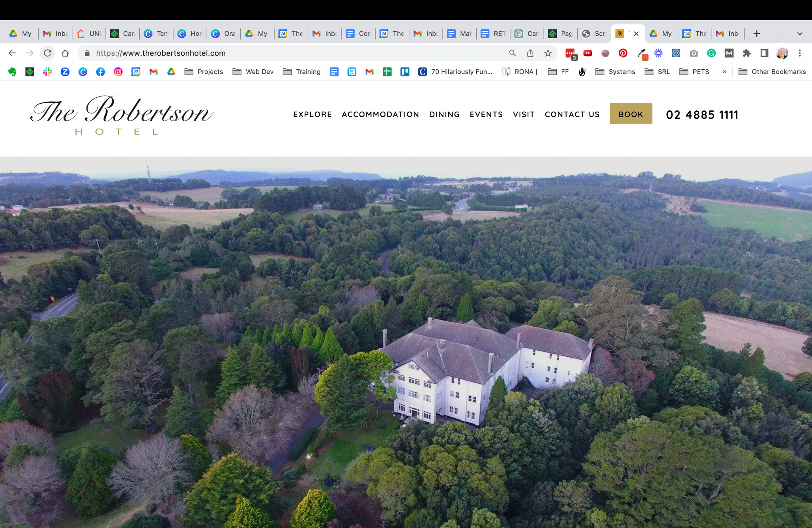Open the tab search chevron
This screenshot has width=812, height=528.
(x=800, y=34)
